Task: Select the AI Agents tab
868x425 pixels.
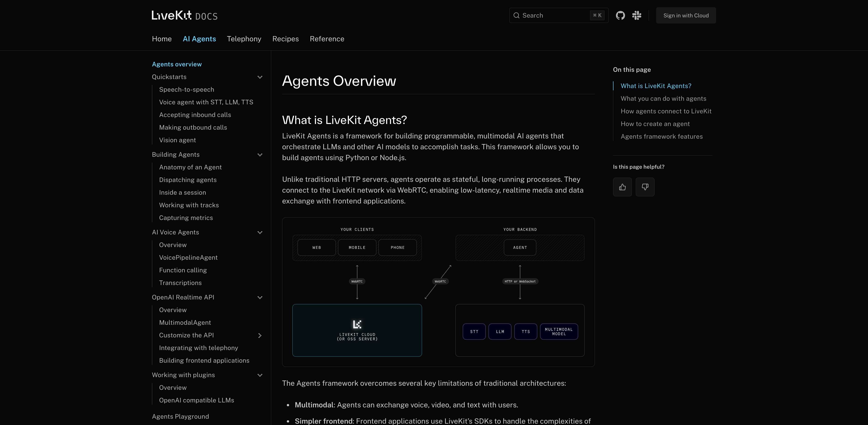Action: point(199,39)
